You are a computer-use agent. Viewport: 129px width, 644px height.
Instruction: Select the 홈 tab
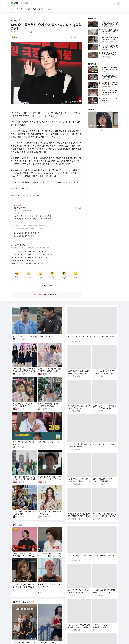click(x=12, y=9)
